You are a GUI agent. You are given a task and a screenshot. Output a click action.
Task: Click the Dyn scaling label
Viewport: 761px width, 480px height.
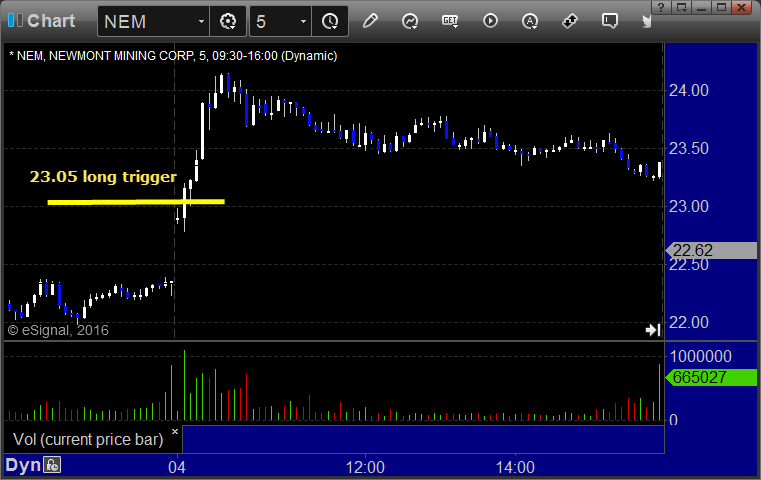click(x=23, y=465)
